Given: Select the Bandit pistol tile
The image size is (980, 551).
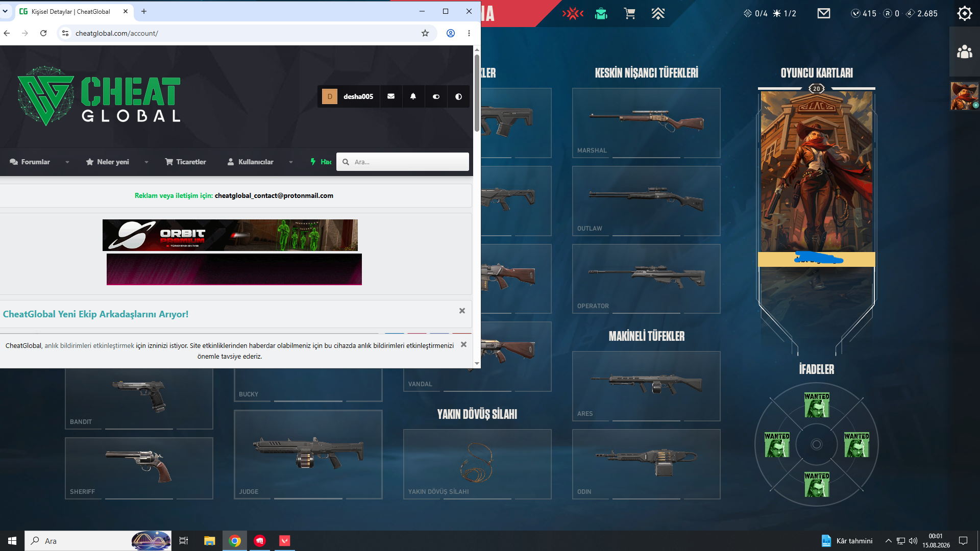Looking at the screenshot, I should [x=139, y=398].
